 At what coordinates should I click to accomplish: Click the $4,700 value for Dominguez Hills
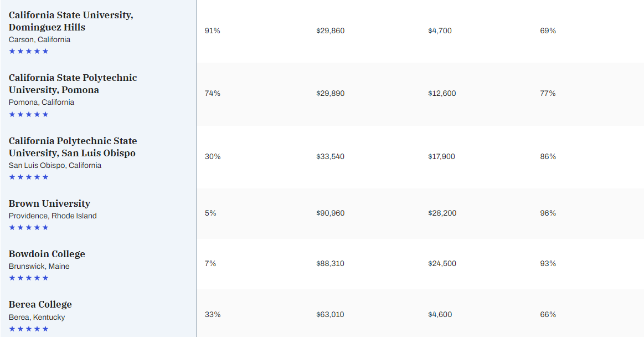pyautogui.click(x=440, y=31)
